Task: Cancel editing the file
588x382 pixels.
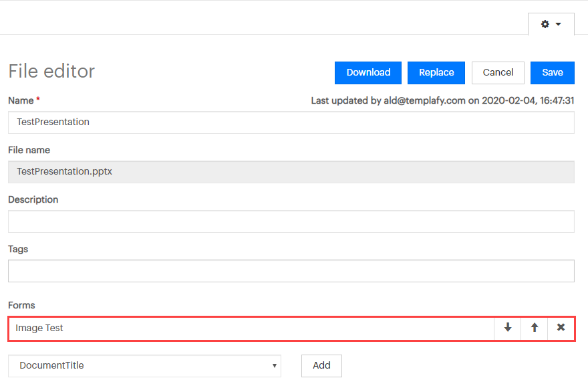Action: [x=498, y=72]
